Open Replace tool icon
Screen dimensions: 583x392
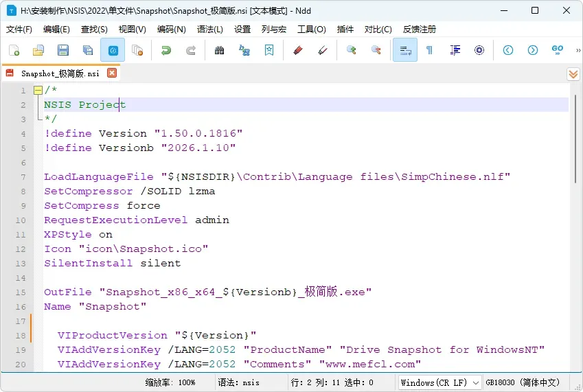[x=244, y=50]
